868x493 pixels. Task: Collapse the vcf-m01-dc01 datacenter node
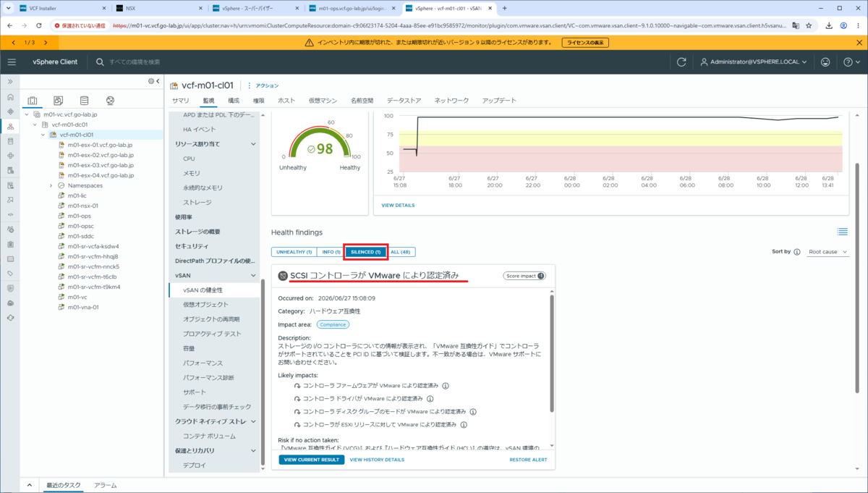click(35, 125)
